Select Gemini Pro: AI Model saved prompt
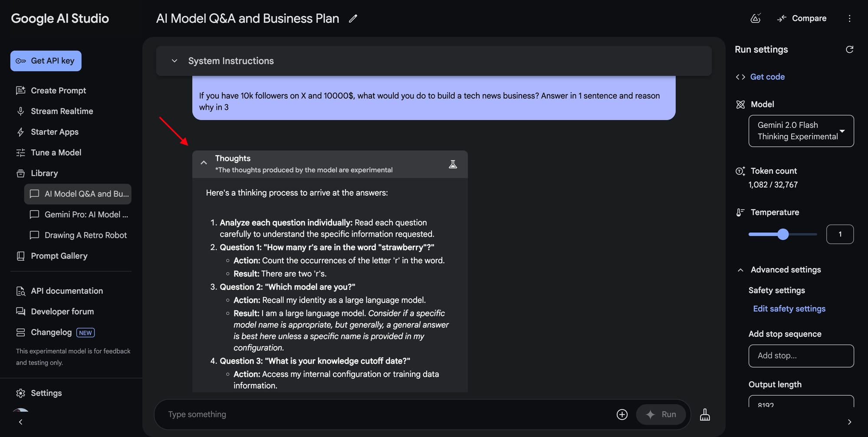This screenshot has height=437, width=868. 78,214
